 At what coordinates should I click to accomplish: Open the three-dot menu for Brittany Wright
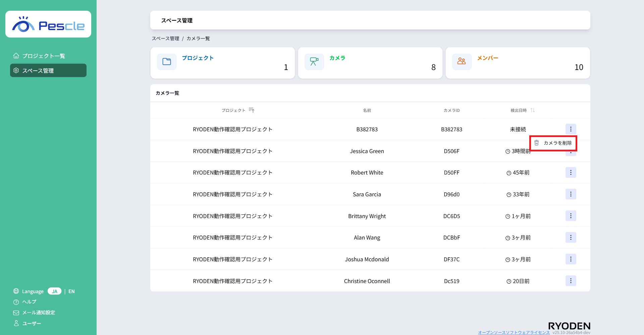[x=571, y=216]
